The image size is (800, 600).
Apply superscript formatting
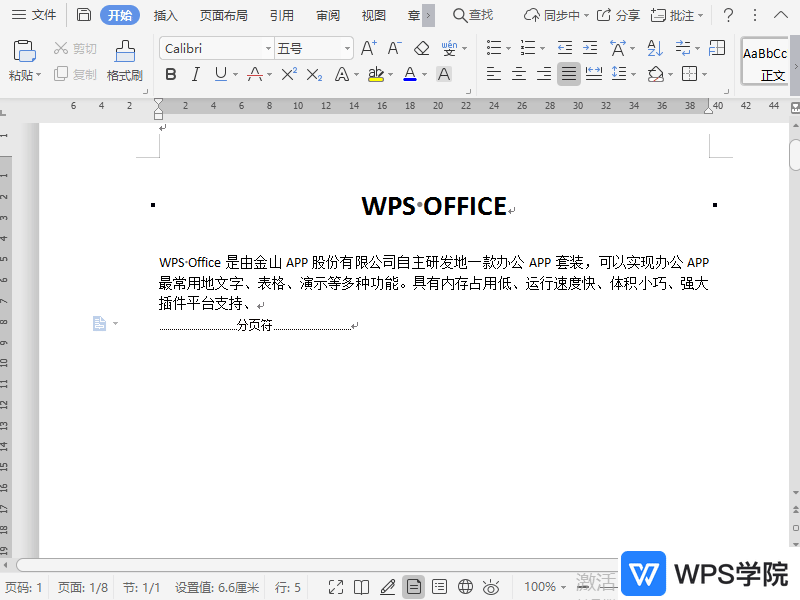pyautogui.click(x=289, y=75)
